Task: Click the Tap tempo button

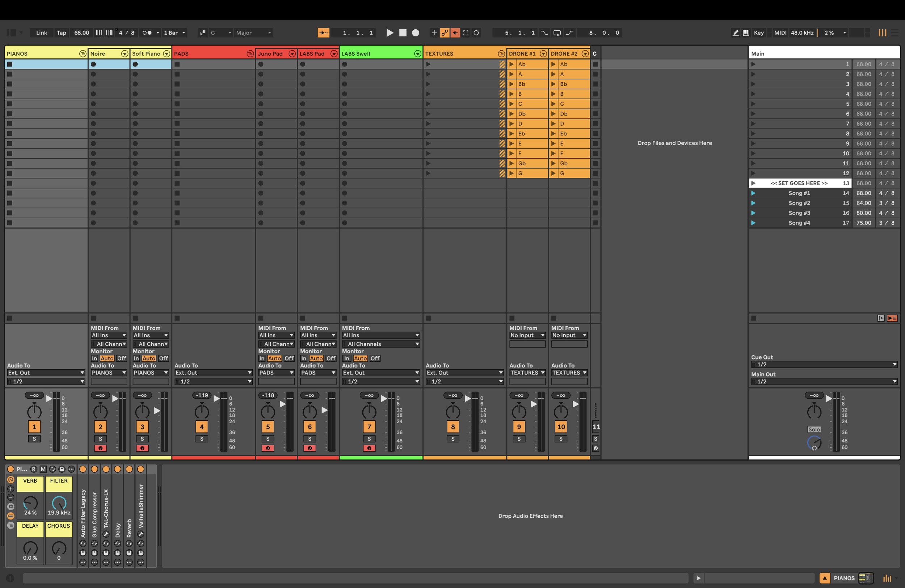Action: pos(61,33)
